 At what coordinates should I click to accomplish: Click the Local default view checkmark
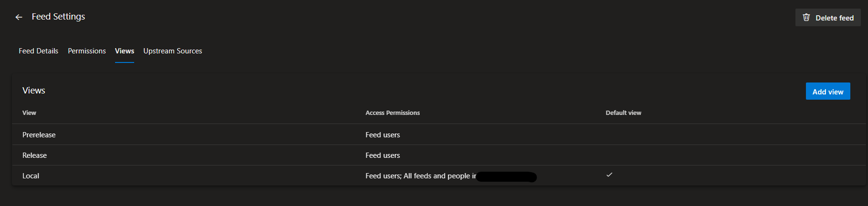tap(609, 175)
